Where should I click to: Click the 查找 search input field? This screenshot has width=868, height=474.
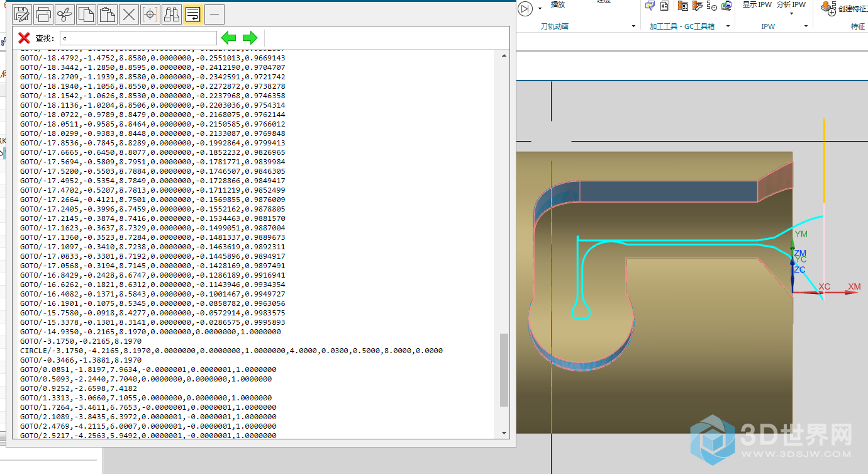coord(138,38)
